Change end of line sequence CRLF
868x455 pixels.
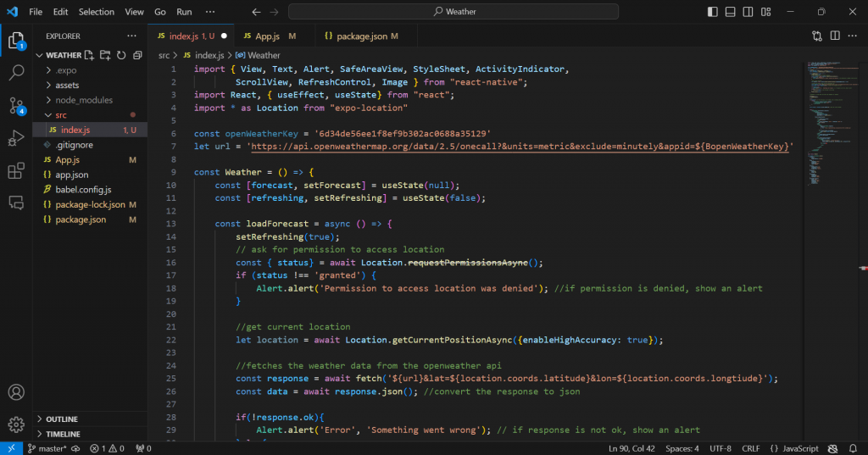point(751,448)
